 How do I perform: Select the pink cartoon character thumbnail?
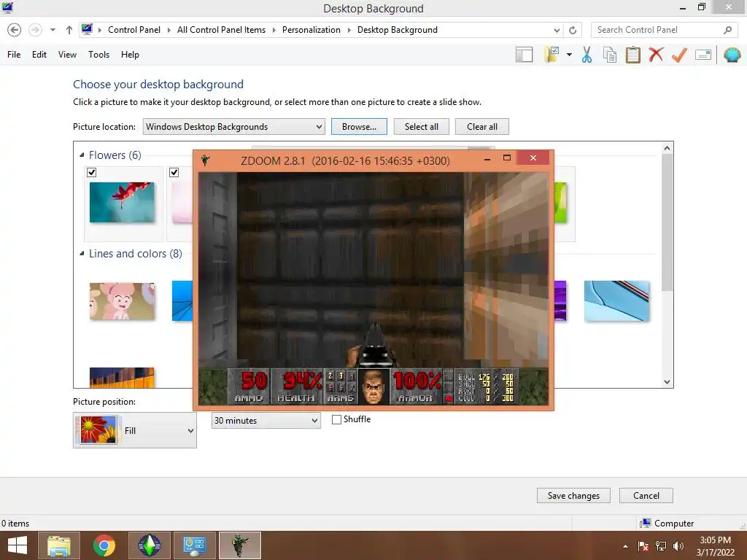coord(122,301)
